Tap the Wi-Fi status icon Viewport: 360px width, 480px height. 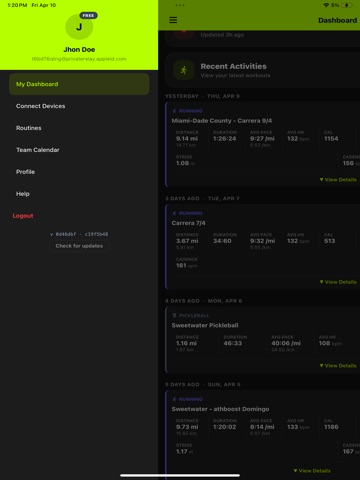(x=326, y=5)
